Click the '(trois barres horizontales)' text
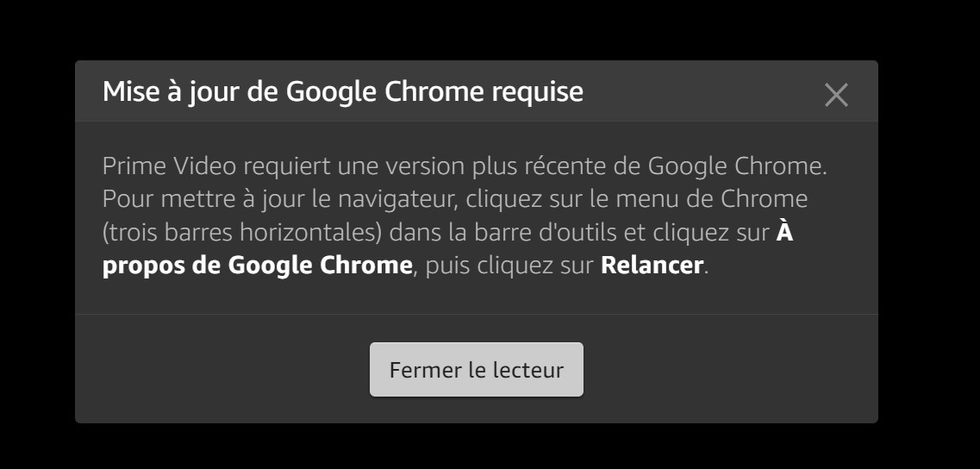This screenshot has height=469, width=980. click(x=242, y=232)
